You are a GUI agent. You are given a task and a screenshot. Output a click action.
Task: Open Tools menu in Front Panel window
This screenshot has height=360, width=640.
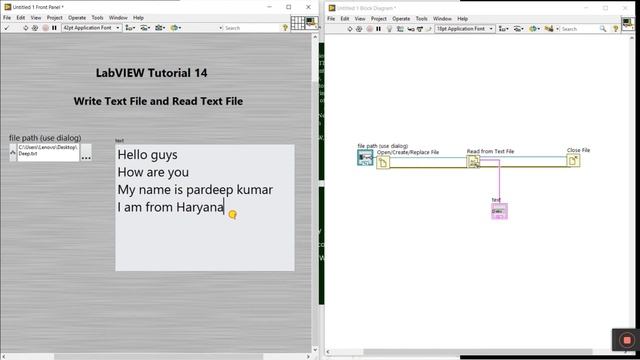pos(97,18)
